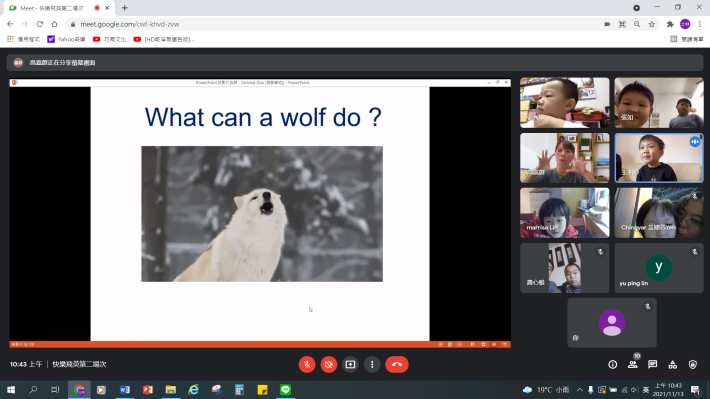Image resolution: width=710 pixels, height=399 pixels.
Task: Open Task View on the taskbar
Action: point(55,389)
